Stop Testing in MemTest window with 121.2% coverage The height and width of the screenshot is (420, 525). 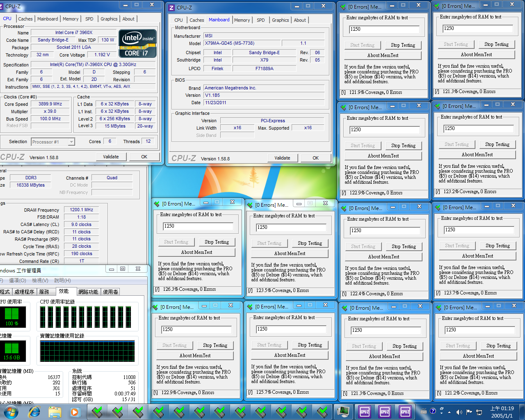coord(499,346)
